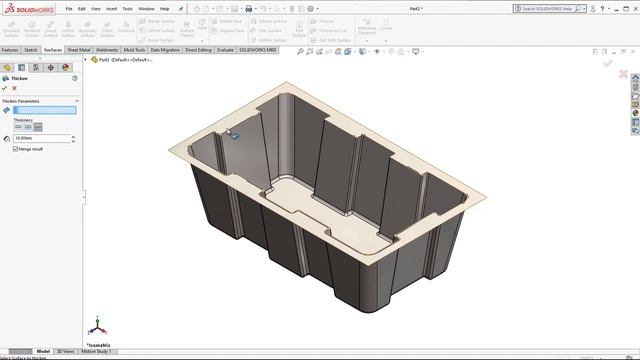Click the Zoom to Area icon

310,51
